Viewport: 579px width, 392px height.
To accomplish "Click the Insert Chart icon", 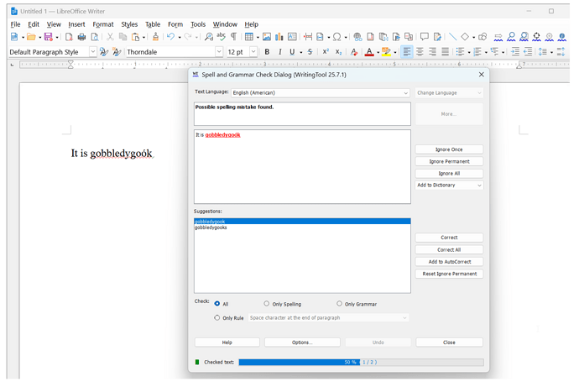I will 279,37.
